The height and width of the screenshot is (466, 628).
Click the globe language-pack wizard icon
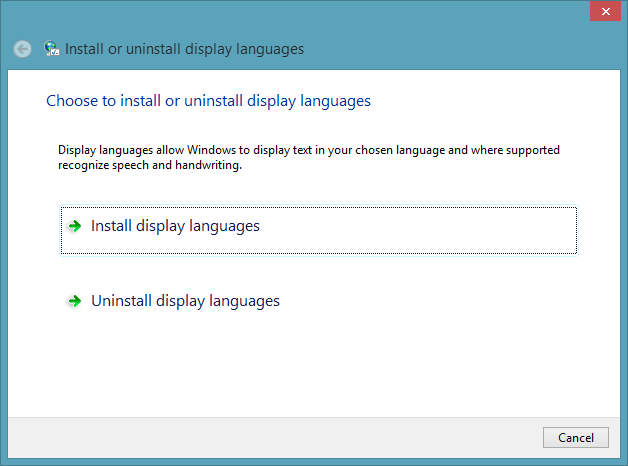point(52,48)
